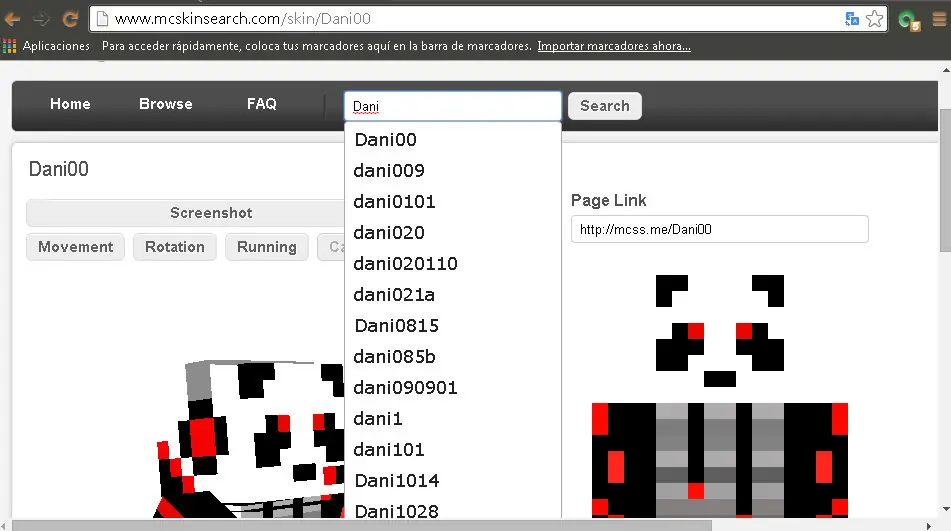Open the Chrome menu hamburger icon
Screen dimensions: 951x531
(x=939, y=19)
